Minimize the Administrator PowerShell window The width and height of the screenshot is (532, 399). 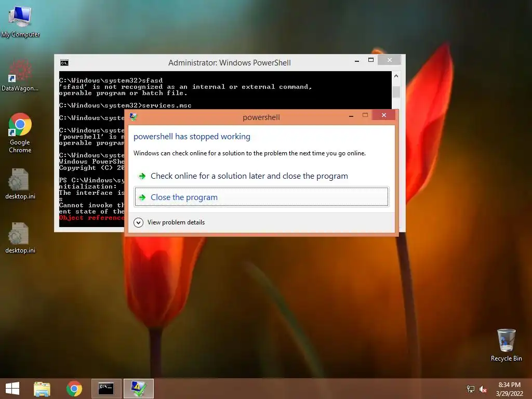[357, 61]
